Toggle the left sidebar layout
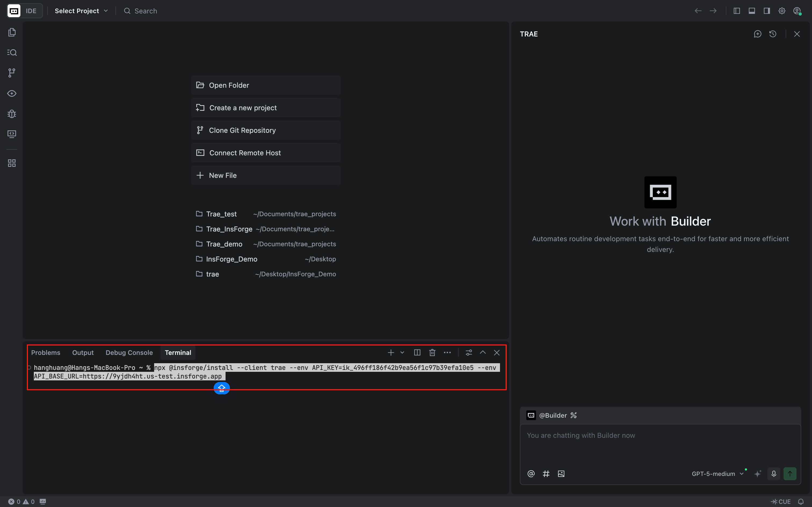 [737, 11]
